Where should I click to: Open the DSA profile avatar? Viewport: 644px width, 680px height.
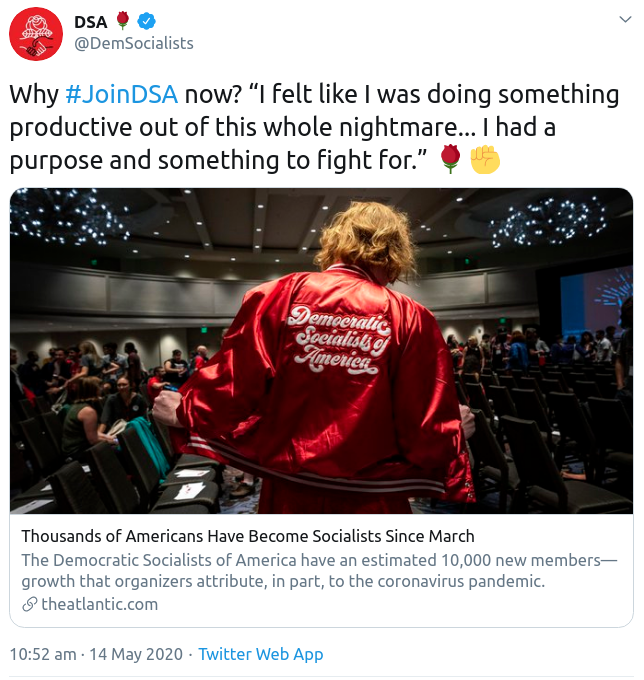(x=36, y=34)
